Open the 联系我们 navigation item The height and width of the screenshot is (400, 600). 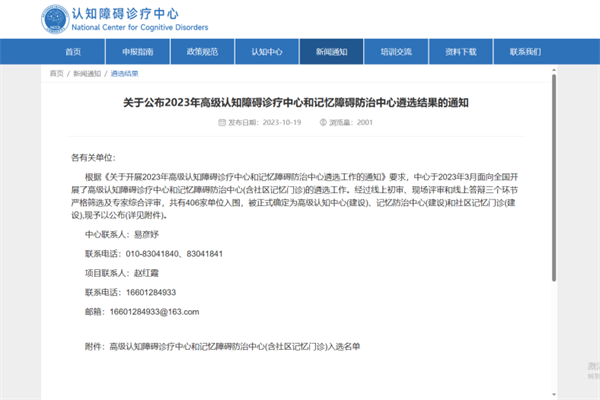(x=525, y=51)
